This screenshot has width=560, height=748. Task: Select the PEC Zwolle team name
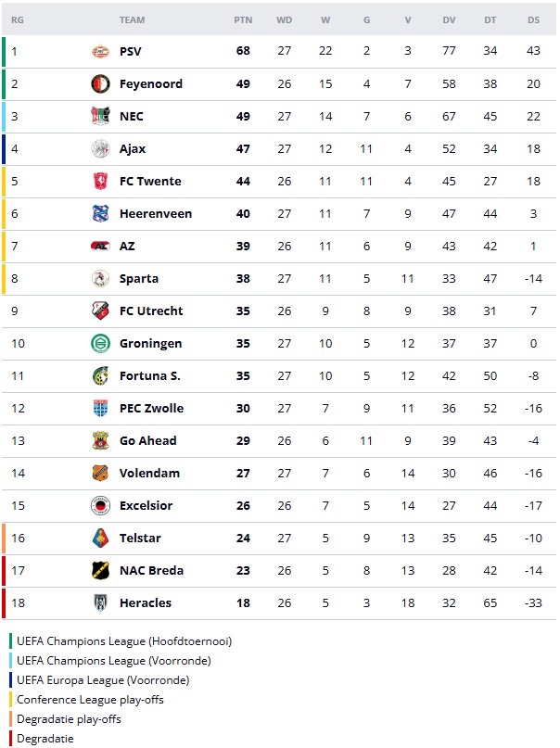pos(151,408)
